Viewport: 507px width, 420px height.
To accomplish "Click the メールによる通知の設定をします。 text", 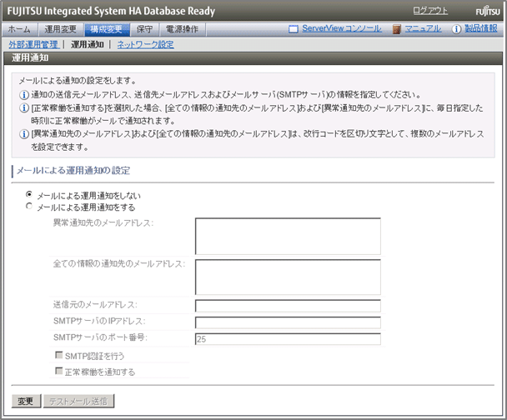I will pyautogui.click(x=78, y=81).
